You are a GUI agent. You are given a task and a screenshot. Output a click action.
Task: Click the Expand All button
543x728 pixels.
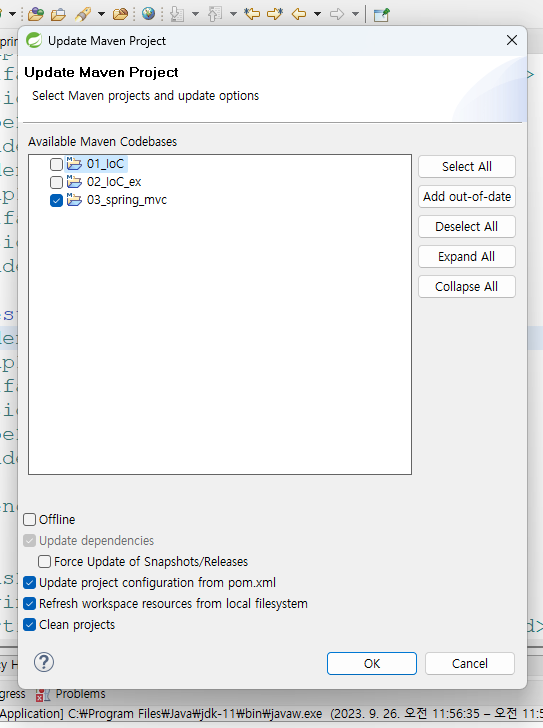point(466,256)
